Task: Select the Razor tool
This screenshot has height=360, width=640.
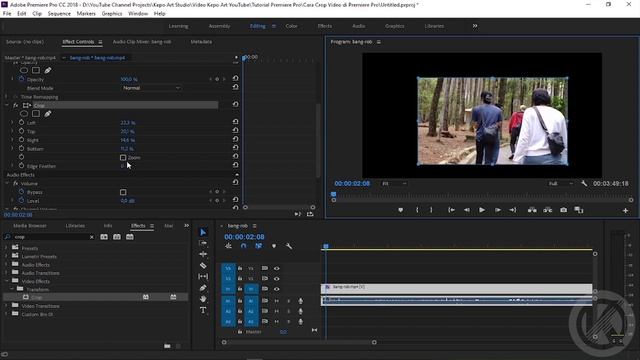Action: click(x=203, y=266)
